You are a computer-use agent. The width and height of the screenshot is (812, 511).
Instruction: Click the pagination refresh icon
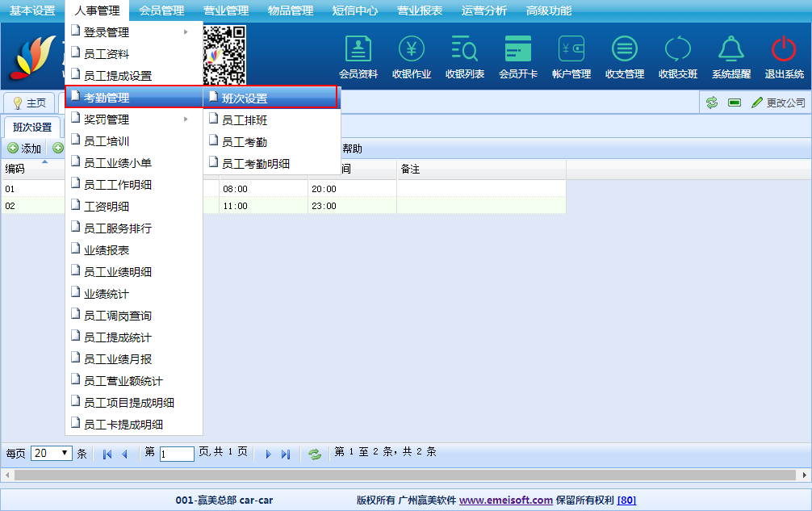tap(315, 454)
